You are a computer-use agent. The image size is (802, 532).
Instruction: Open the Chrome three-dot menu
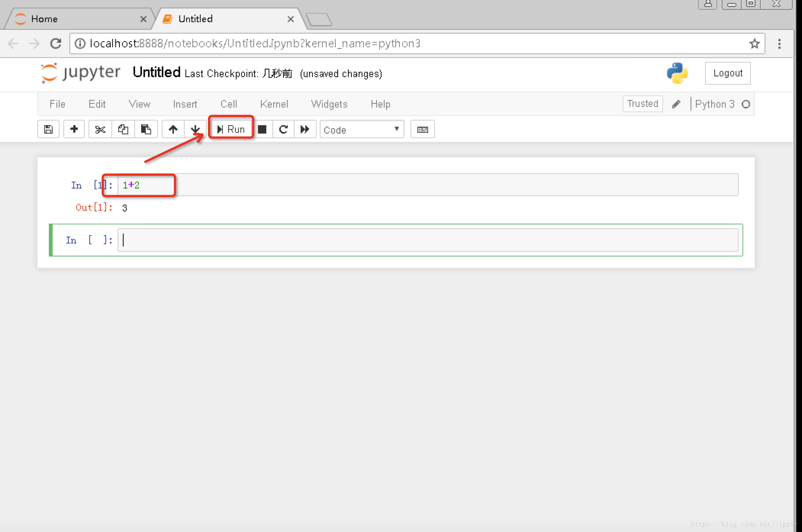[x=779, y=44]
